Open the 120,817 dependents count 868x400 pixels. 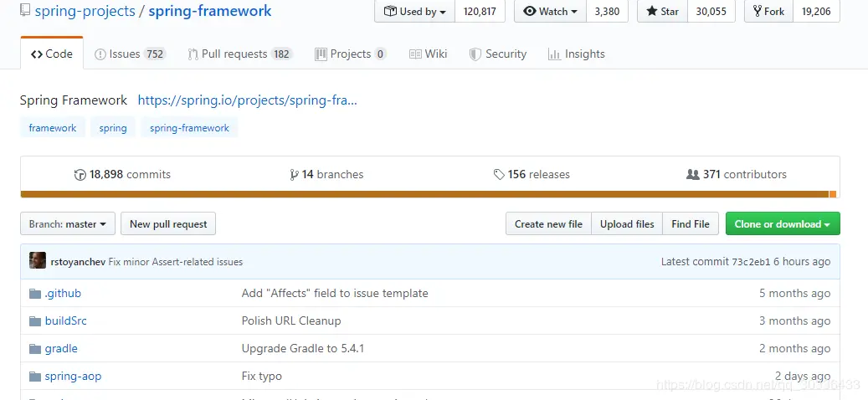480,11
